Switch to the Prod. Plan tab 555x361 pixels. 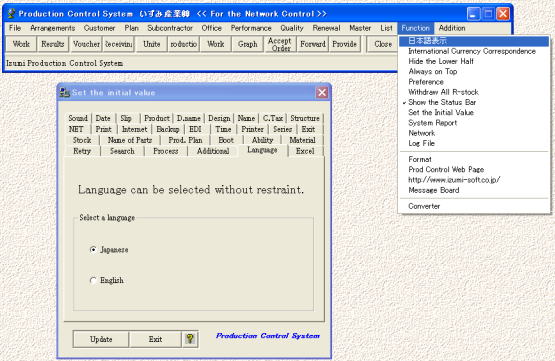(185, 140)
